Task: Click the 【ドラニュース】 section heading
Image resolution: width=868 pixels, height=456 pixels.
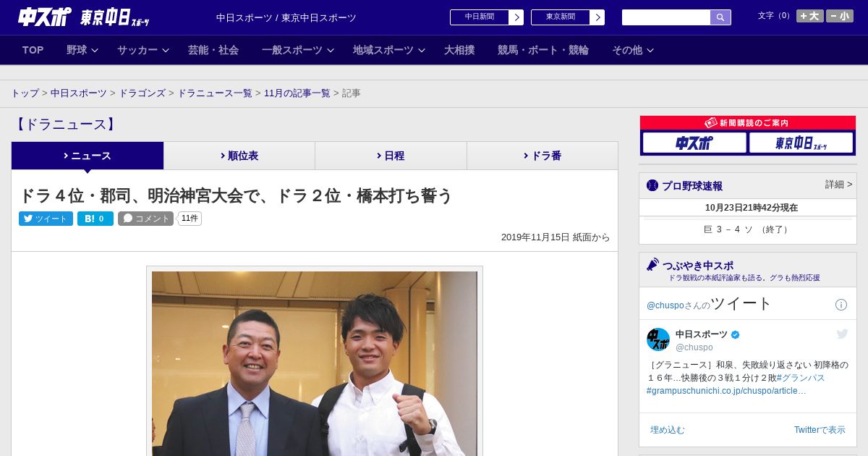Action: click(x=65, y=124)
